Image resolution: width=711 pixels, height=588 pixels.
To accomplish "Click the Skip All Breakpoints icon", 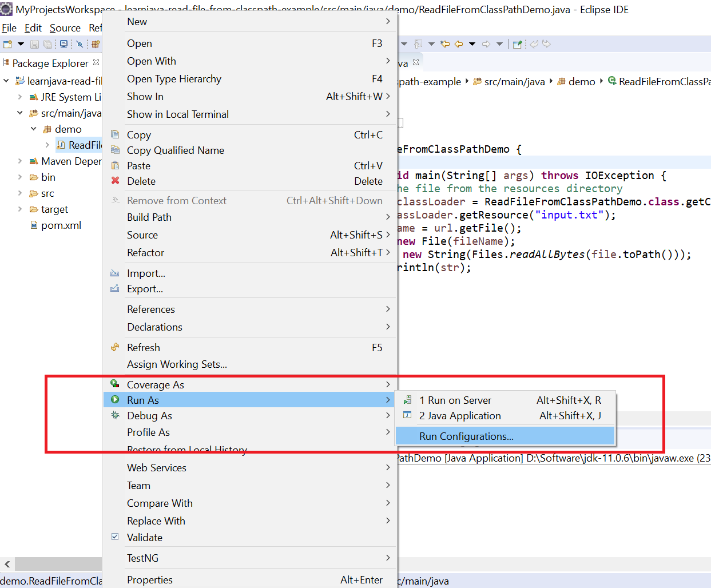I will tap(80, 44).
